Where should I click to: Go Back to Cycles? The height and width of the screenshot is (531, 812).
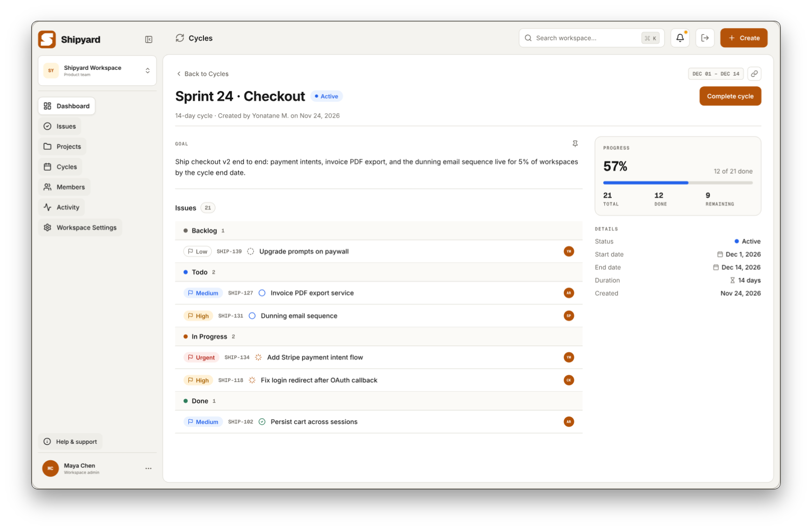pos(202,74)
